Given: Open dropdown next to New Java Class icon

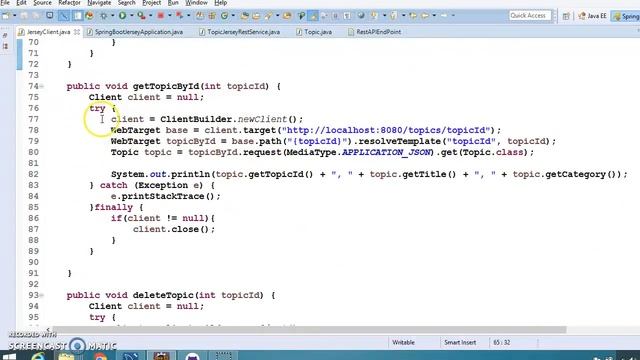Looking at the screenshot, I should 233,16.
